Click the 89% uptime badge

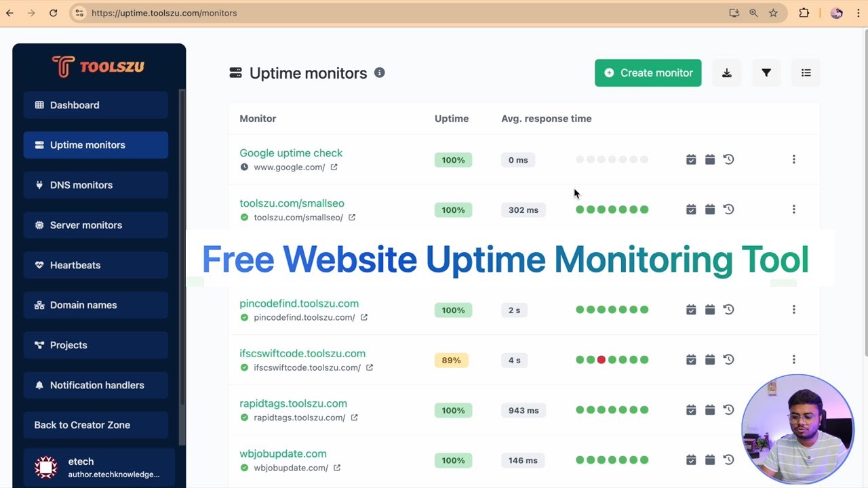click(x=451, y=360)
